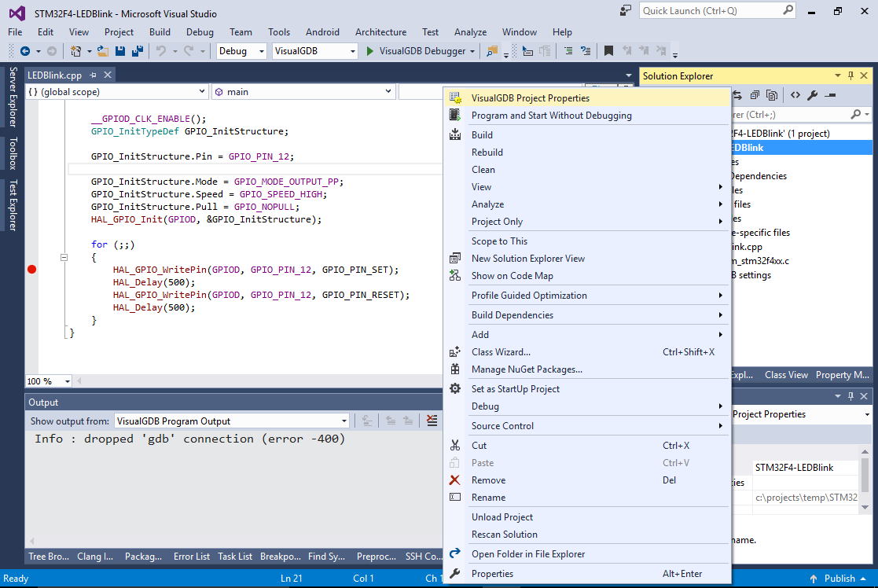Open the Toolbox side tab
Image resolution: width=878 pixels, height=588 pixels.
pyautogui.click(x=13, y=153)
